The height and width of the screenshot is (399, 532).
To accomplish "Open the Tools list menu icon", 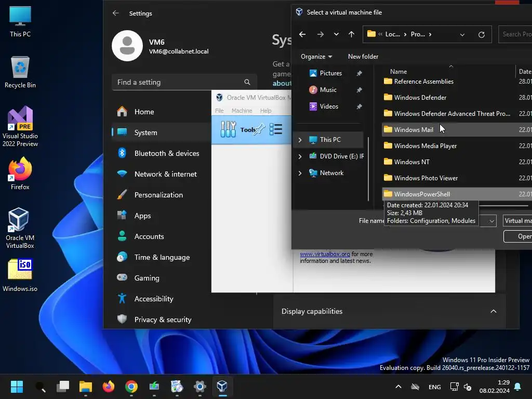I will [x=276, y=129].
